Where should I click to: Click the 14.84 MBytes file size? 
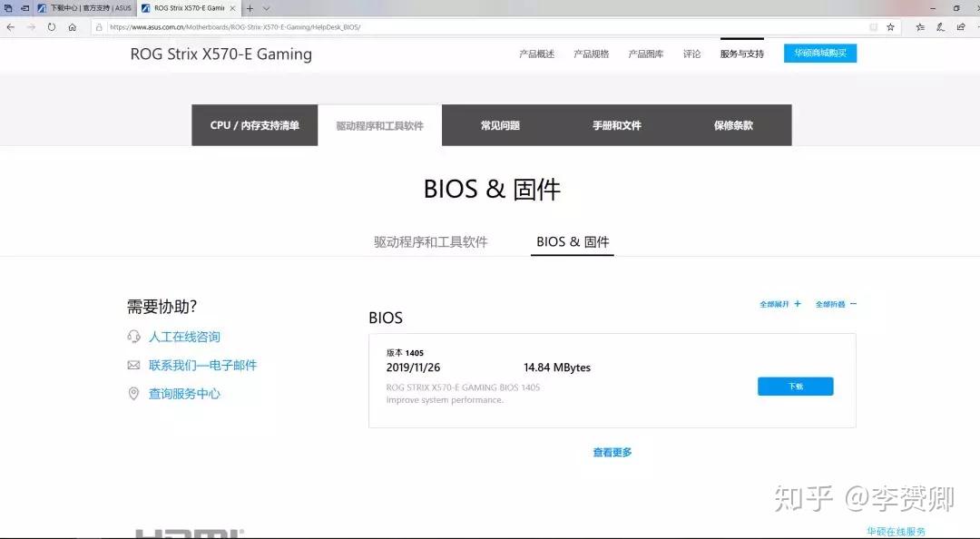pyautogui.click(x=557, y=367)
